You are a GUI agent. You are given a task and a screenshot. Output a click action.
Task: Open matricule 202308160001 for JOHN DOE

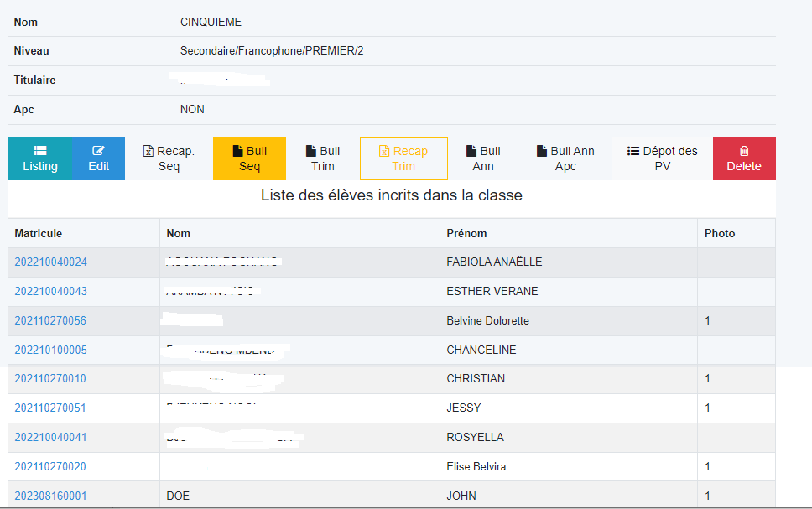[50, 496]
